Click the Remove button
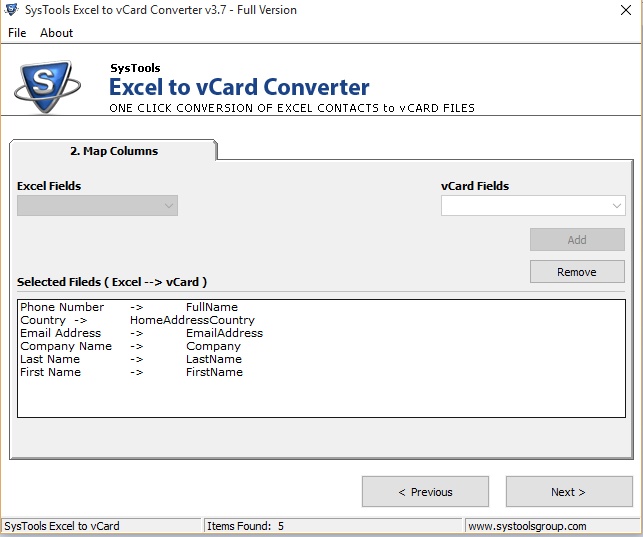 coord(577,272)
